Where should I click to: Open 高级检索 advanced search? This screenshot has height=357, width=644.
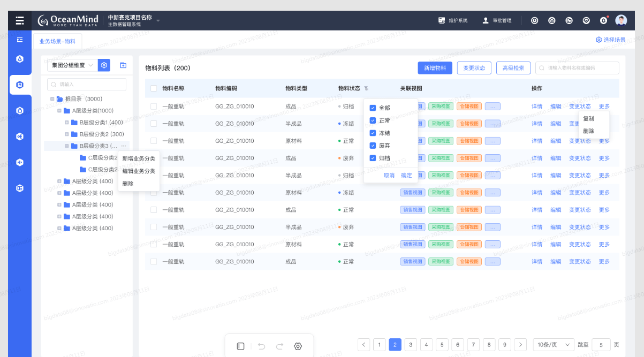pos(513,68)
